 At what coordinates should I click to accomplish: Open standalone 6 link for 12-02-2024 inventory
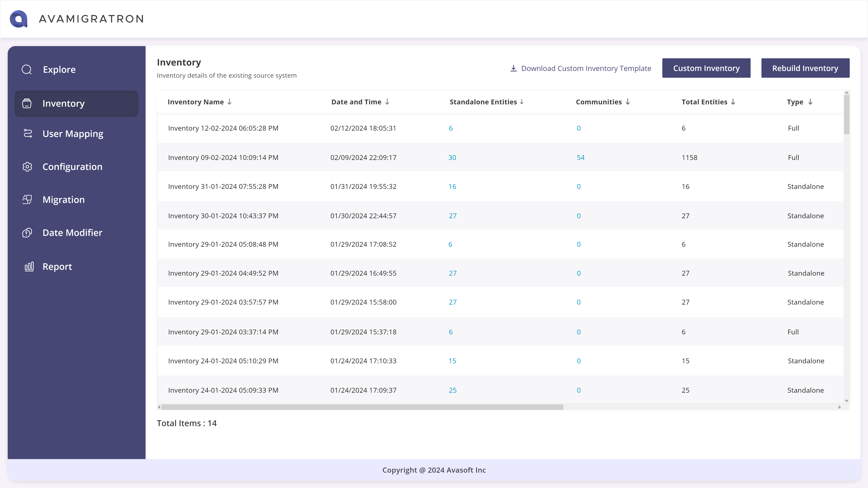pyautogui.click(x=451, y=128)
